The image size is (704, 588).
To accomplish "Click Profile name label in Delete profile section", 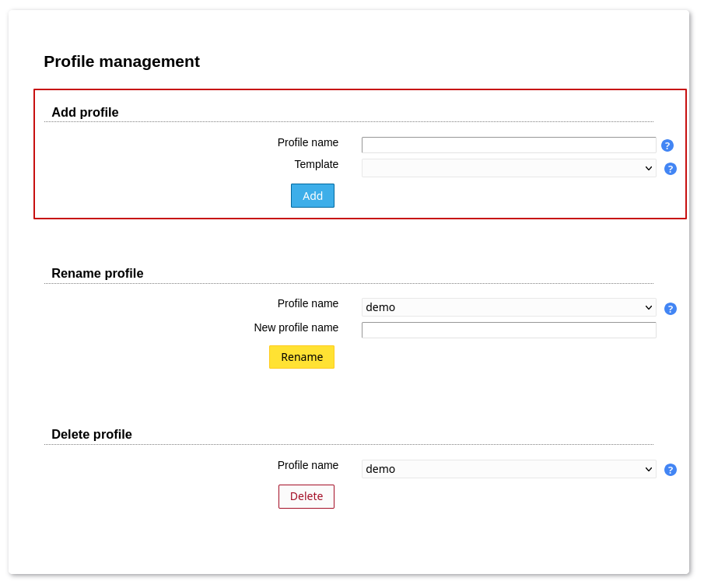I will click(307, 465).
